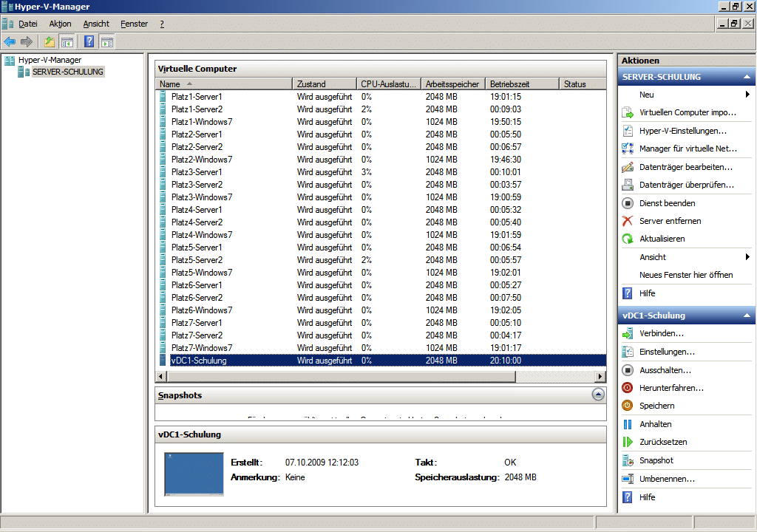The image size is (757, 532).
Task: Select Platz1-Windows7 in the list
Action: pos(381,122)
